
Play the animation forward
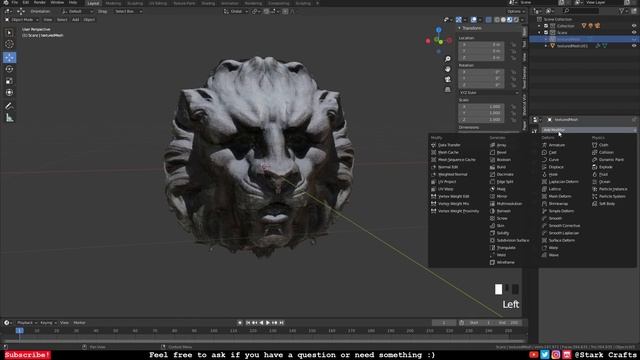pyautogui.click(x=268, y=323)
